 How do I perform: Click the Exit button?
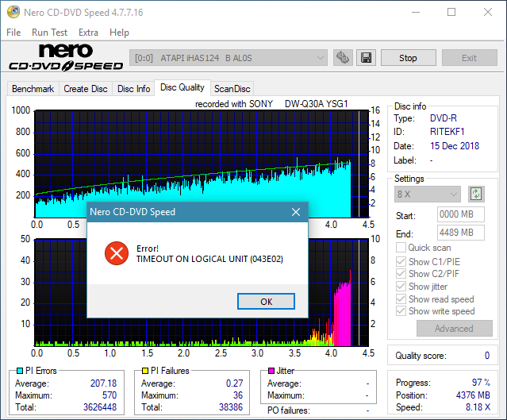click(469, 58)
